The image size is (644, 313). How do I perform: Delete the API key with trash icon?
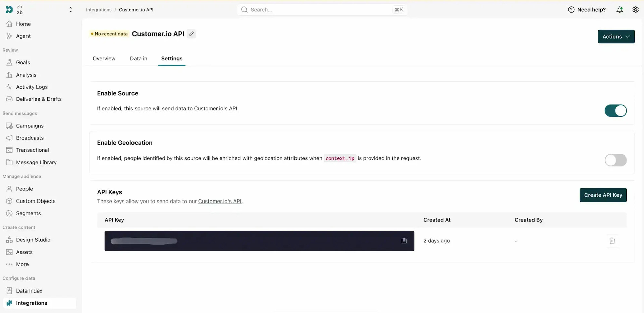[x=612, y=241]
